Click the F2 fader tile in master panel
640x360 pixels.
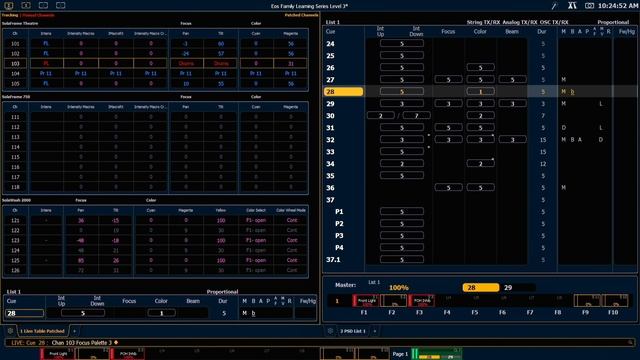[393, 301]
